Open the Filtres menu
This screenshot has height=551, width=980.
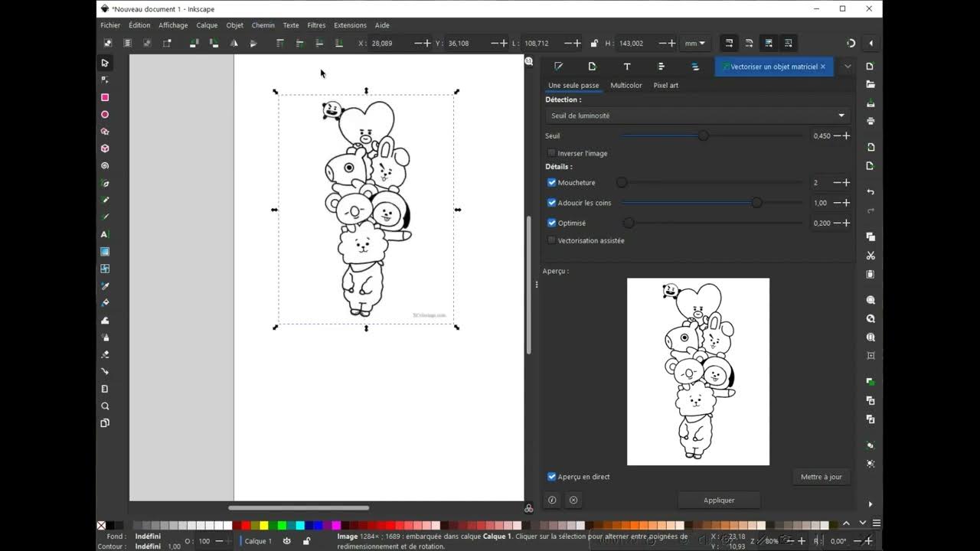pos(316,25)
